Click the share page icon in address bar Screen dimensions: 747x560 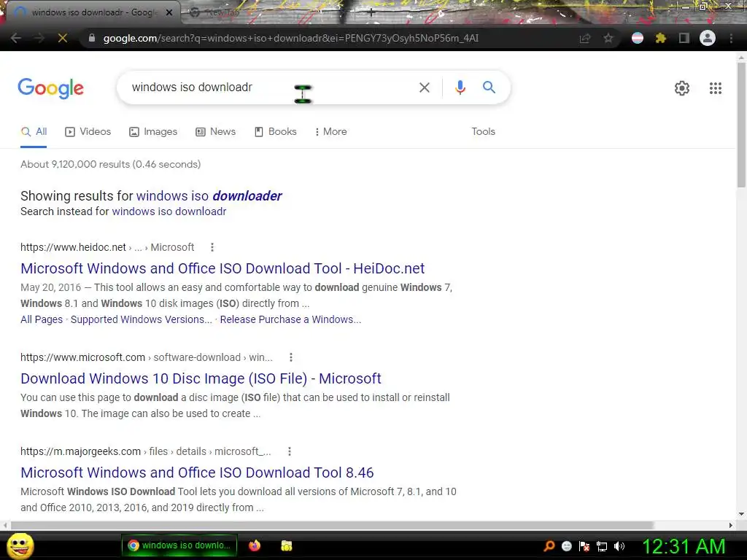585,38
